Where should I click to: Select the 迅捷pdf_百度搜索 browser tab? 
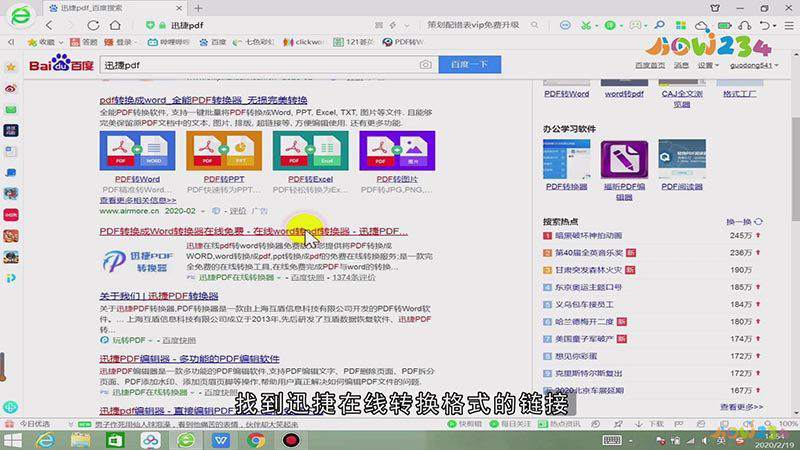point(115,8)
